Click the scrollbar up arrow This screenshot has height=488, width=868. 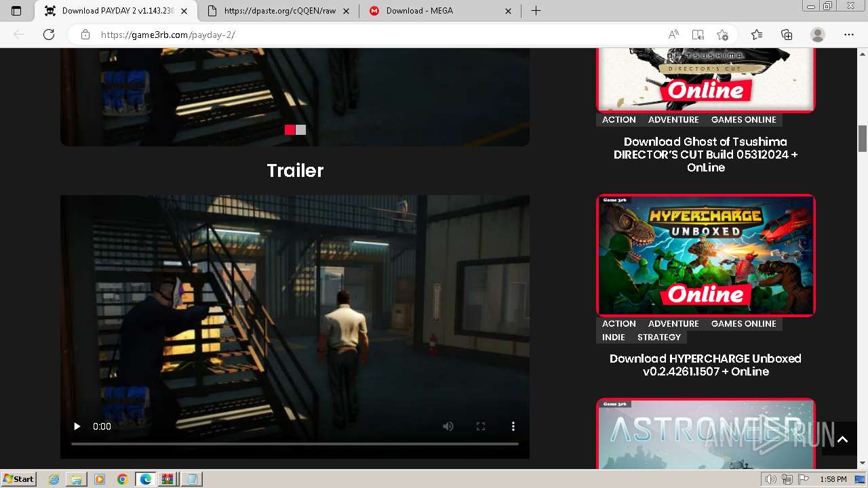click(863, 54)
